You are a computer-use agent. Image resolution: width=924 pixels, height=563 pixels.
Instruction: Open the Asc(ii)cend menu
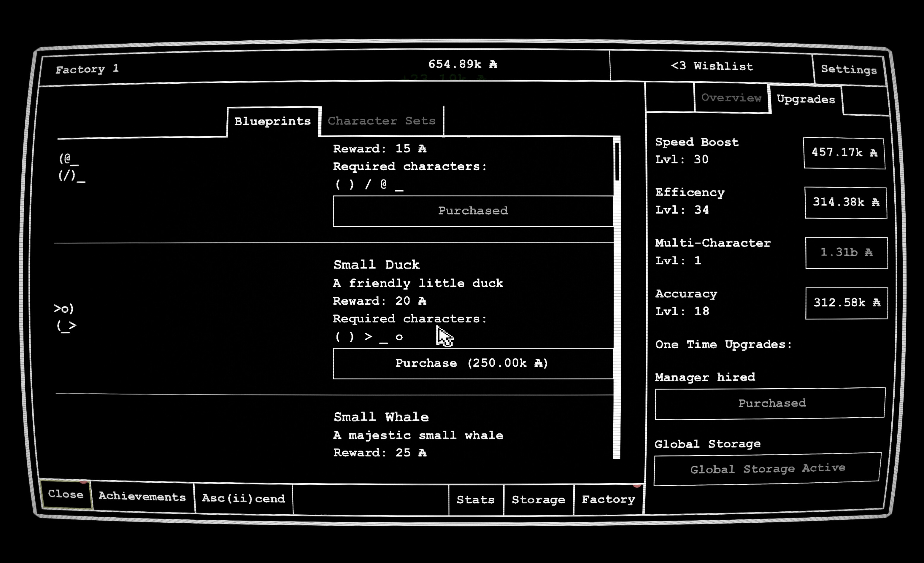click(x=243, y=499)
